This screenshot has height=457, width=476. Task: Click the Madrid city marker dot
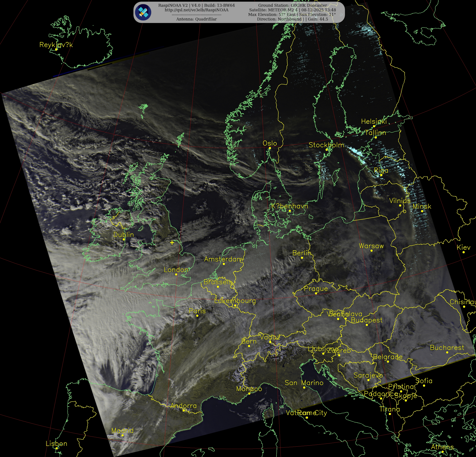(x=122, y=435)
